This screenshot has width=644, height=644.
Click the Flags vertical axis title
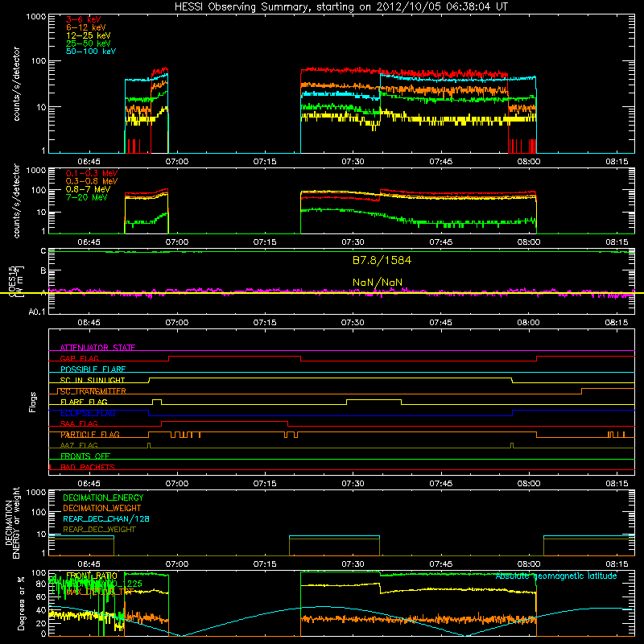pos(33,402)
